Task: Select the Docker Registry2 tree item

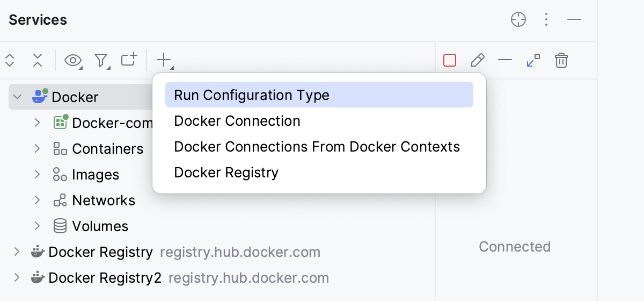Action: click(x=105, y=278)
